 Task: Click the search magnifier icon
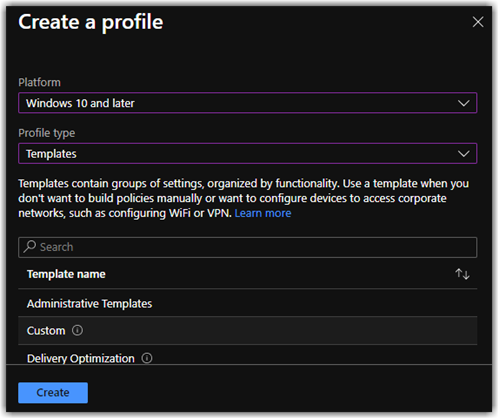click(x=30, y=247)
